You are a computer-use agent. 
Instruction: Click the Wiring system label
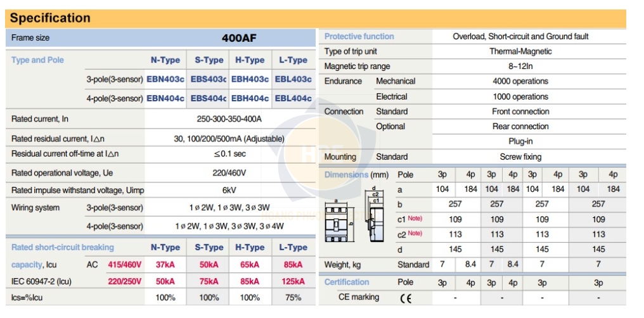tap(35, 208)
